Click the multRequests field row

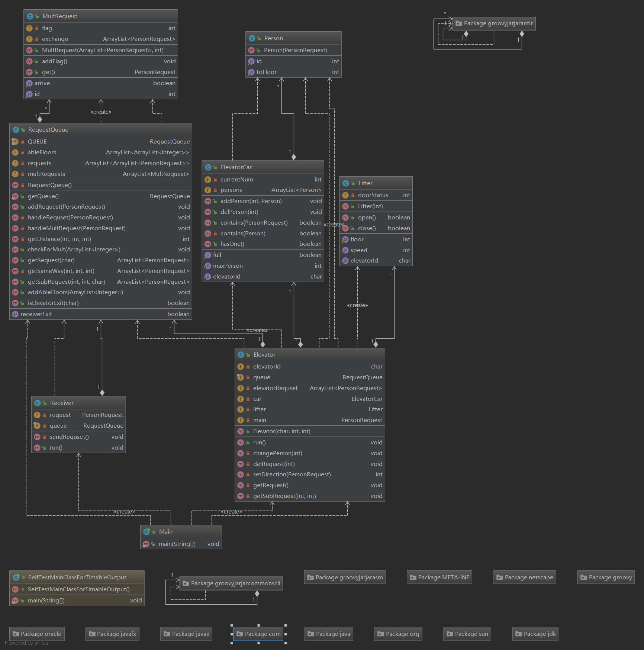101,174
